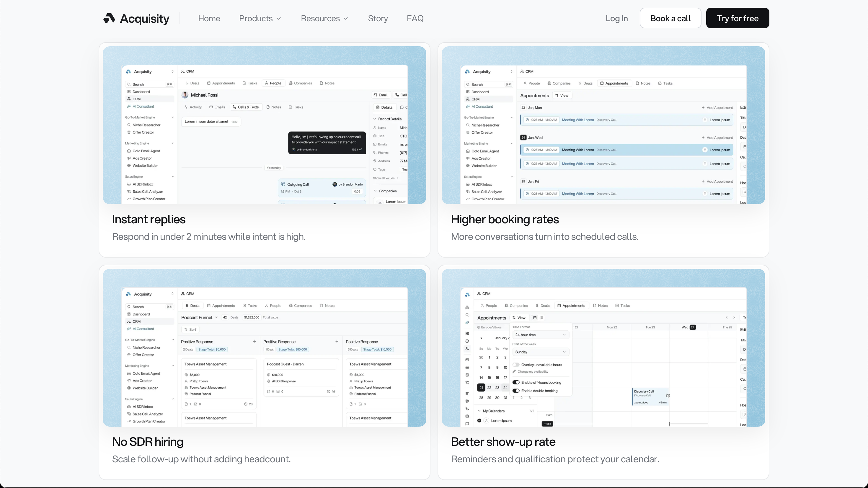Click the Try for free button

(738, 18)
